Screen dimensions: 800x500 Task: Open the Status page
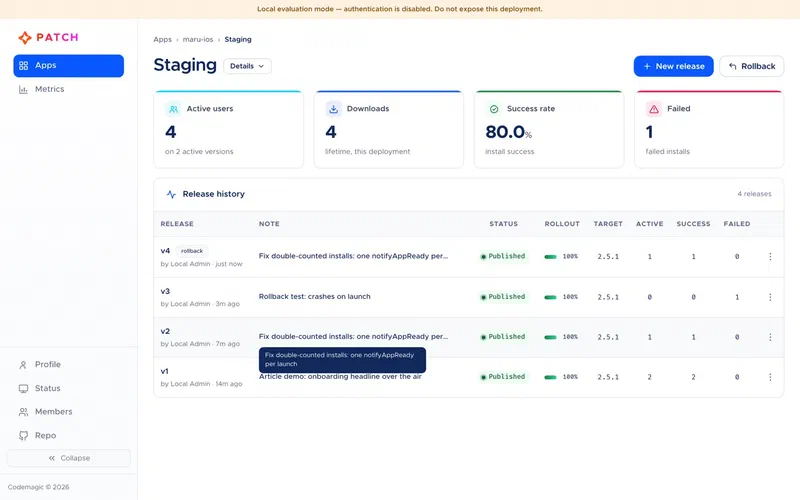click(x=68, y=388)
